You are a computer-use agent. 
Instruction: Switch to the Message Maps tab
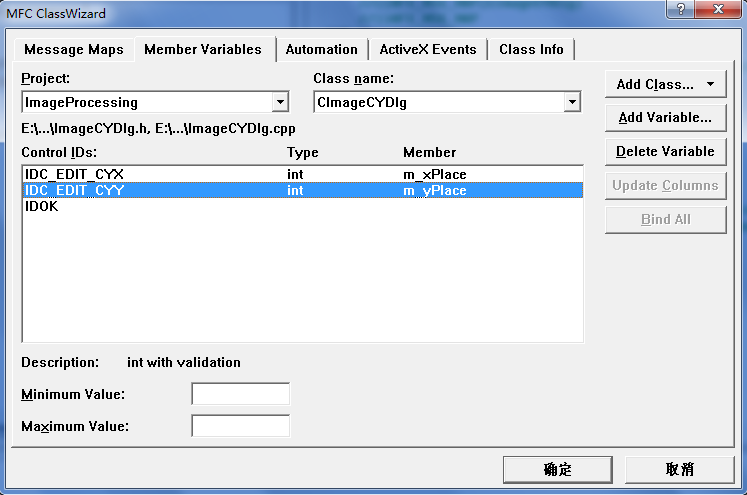point(74,50)
